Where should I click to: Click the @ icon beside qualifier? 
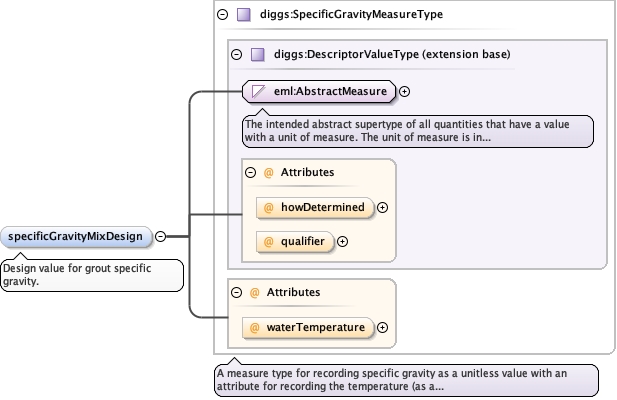point(268,241)
